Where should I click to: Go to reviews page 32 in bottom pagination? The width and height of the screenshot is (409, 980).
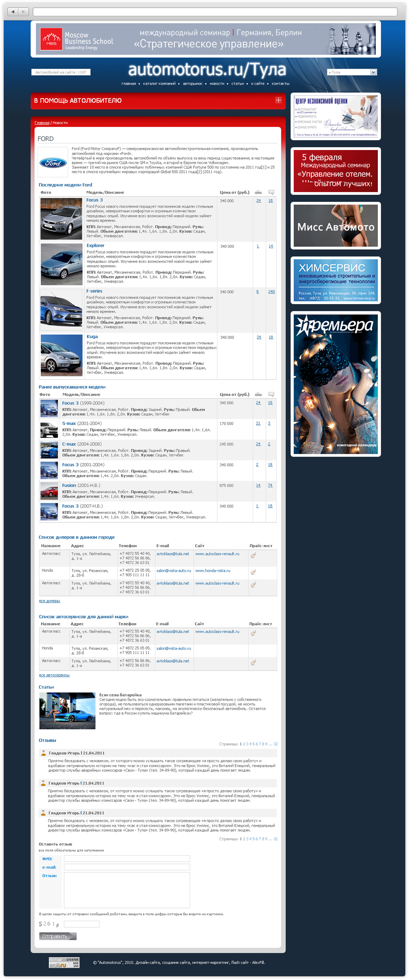click(276, 839)
